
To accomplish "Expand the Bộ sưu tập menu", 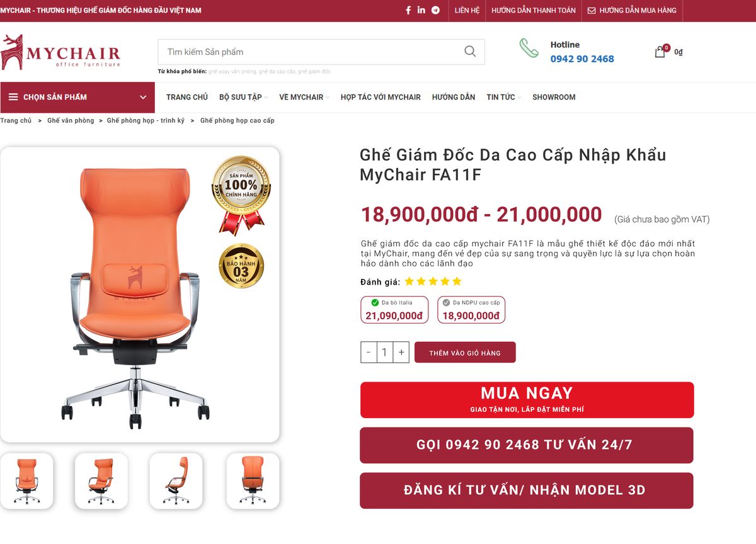I will [243, 97].
